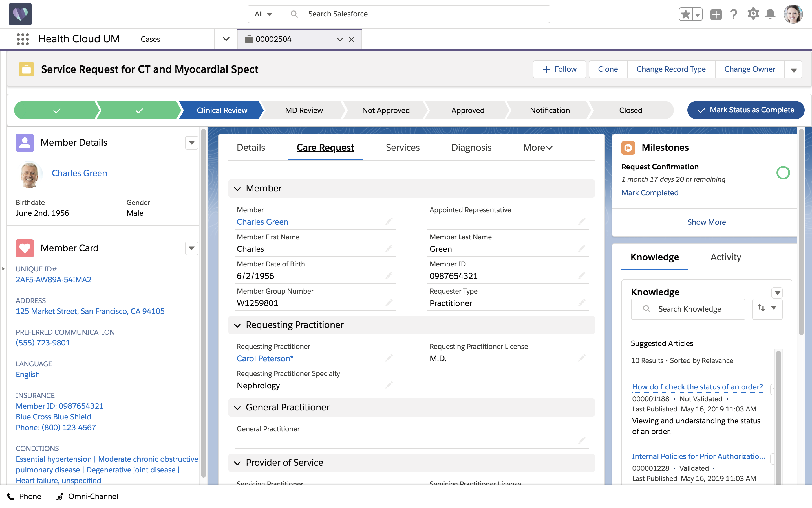Close the 00002504 tab
The width and height of the screenshot is (812, 508).
(351, 39)
